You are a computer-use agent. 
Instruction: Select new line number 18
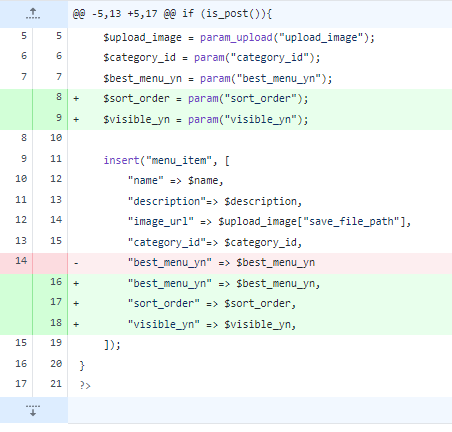56,323
